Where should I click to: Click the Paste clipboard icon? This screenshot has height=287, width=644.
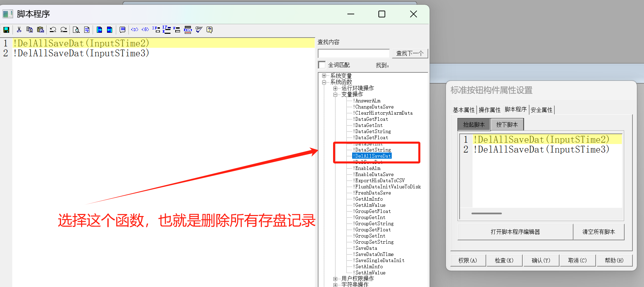click(x=41, y=30)
